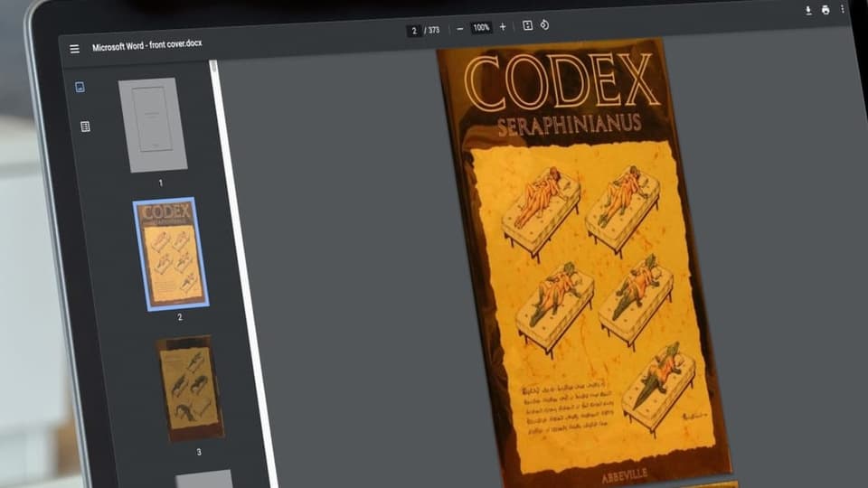Viewport: 868px width, 488px height.
Task: Open the sidebar hamburger menu
Action: click(x=75, y=49)
